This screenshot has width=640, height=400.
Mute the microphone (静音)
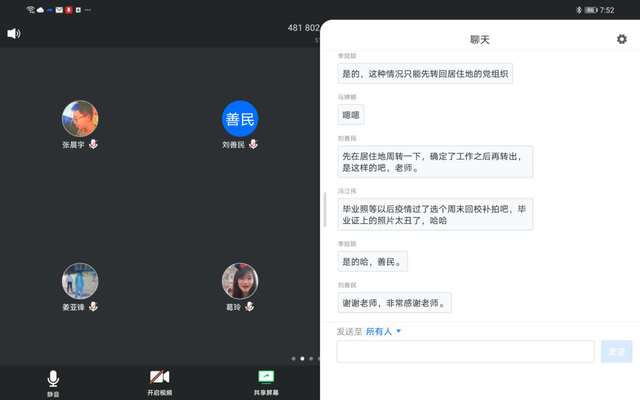(53, 381)
